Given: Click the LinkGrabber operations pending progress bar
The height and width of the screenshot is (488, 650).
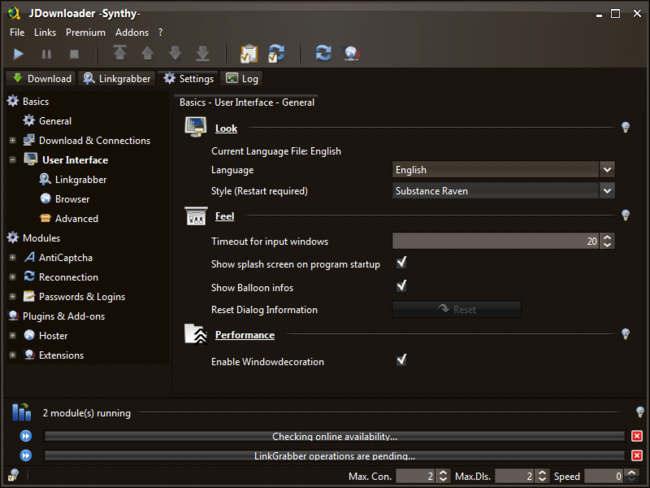Looking at the screenshot, I should (x=334, y=456).
